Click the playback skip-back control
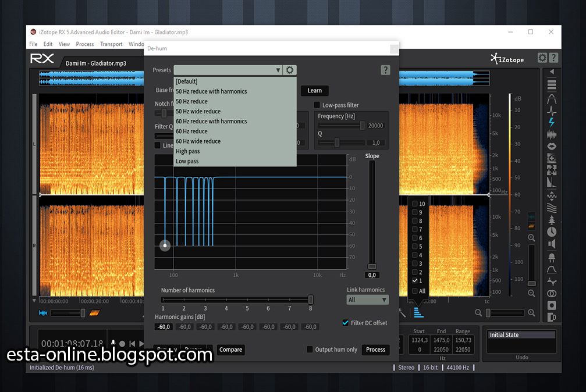586x392 pixels. [x=132, y=343]
